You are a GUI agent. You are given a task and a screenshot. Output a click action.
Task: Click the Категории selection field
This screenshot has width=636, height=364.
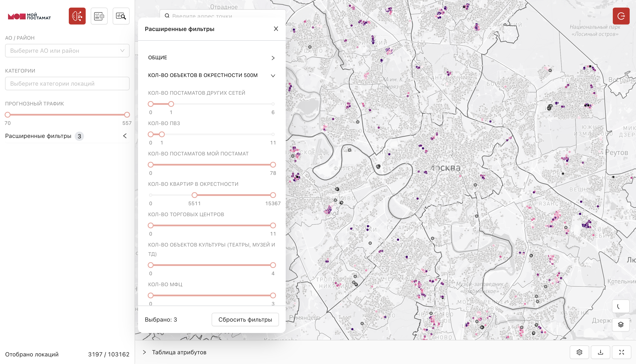tap(67, 84)
